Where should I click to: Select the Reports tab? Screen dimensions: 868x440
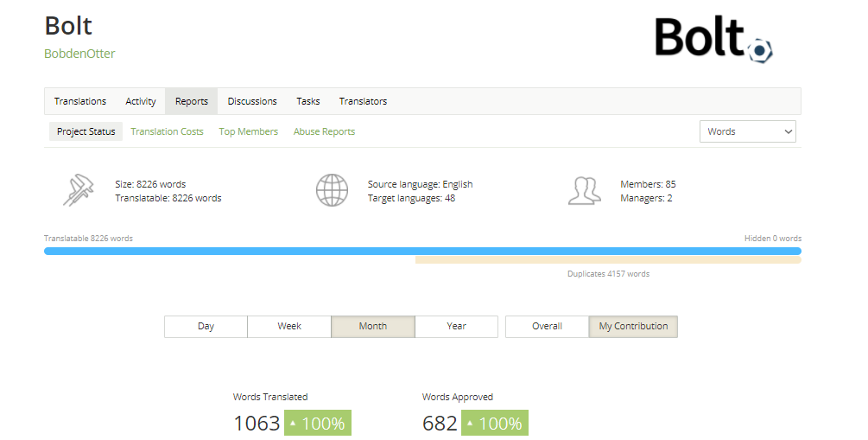192,101
